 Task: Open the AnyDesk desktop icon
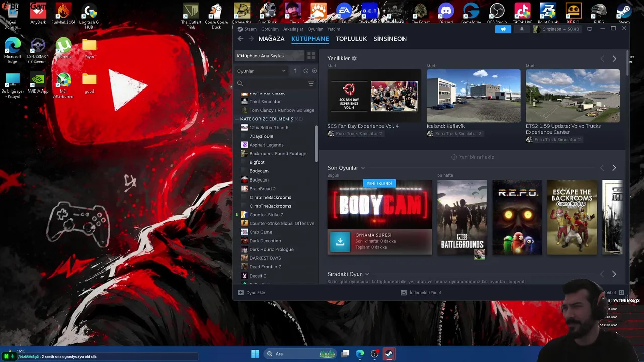(x=38, y=14)
